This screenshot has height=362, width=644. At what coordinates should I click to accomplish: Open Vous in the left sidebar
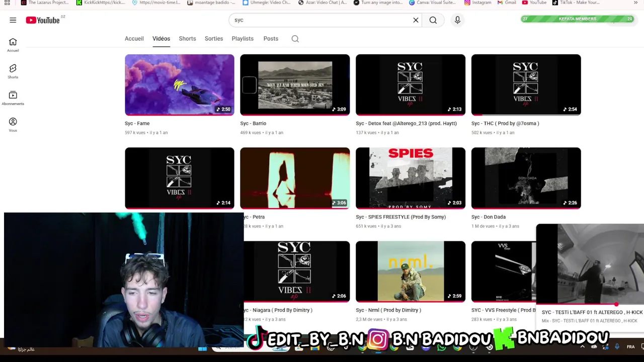pyautogui.click(x=13, y=125)
